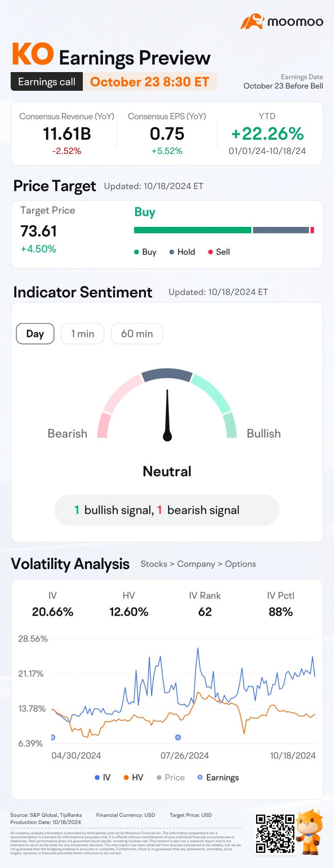Image resolution: width=334 pixels, height=868 pixels.
Task: Click the moomoo logo icon
Action: 252,21
